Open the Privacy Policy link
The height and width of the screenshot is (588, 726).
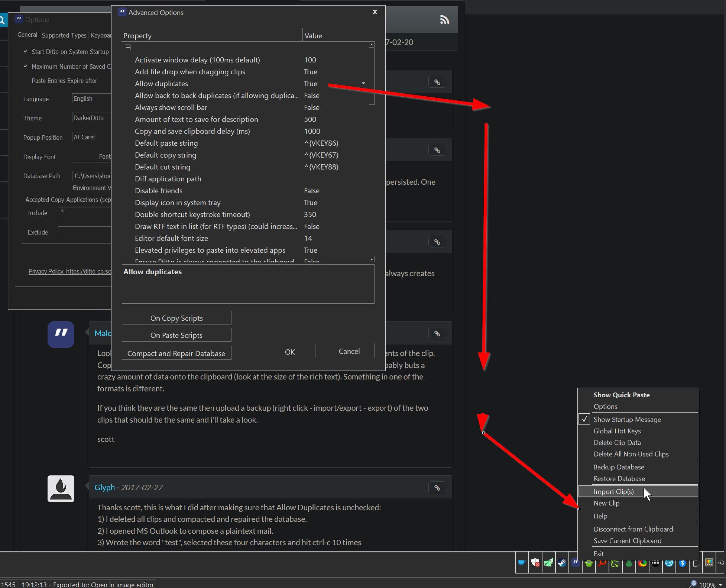pyautogui.click(x=70, y=271)
